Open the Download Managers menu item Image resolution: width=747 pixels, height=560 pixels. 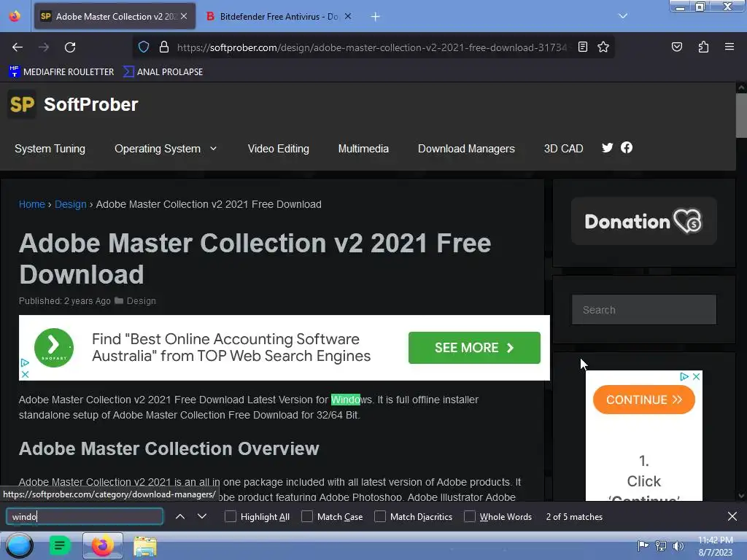pos(466,149)
